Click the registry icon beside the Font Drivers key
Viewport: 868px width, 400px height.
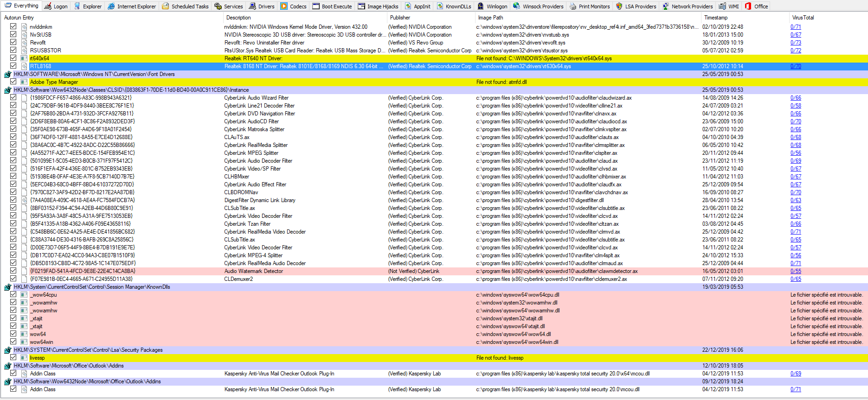[7, 74]
